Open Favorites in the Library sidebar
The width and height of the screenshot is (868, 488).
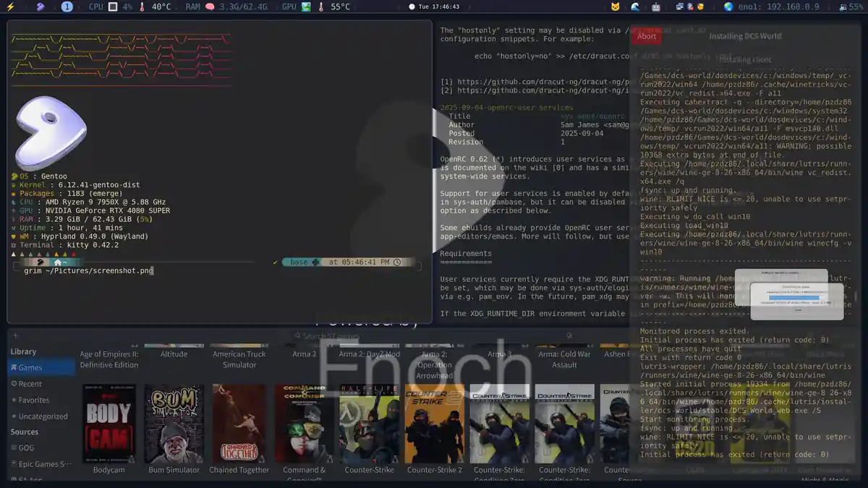tap(34, 400)
